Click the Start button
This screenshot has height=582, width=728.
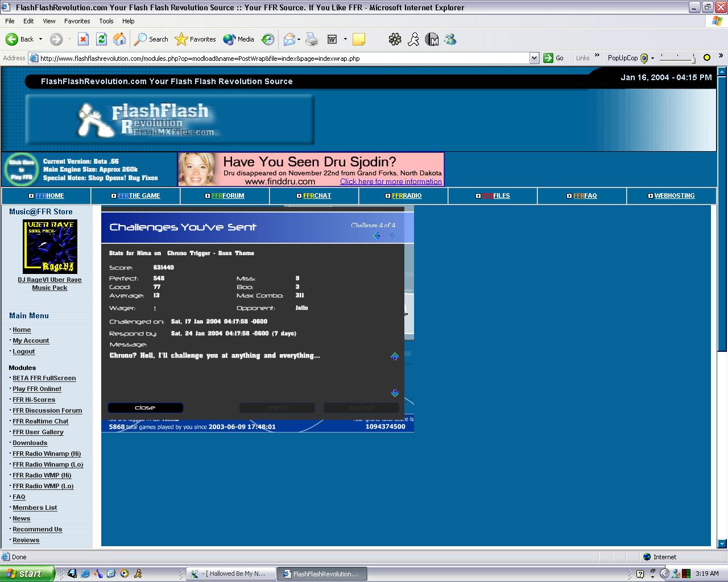coord(28,573)
